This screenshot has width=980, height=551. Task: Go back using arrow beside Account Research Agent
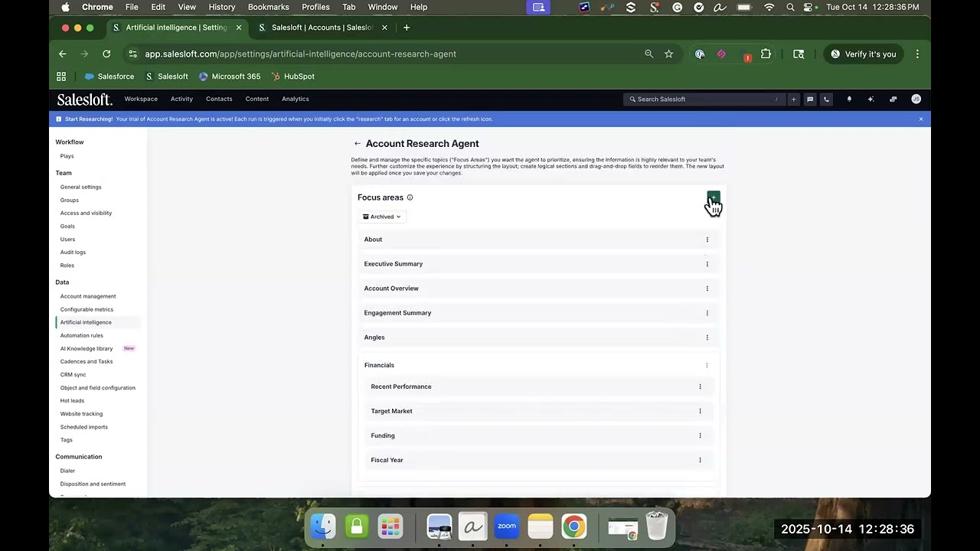point(357,144)
